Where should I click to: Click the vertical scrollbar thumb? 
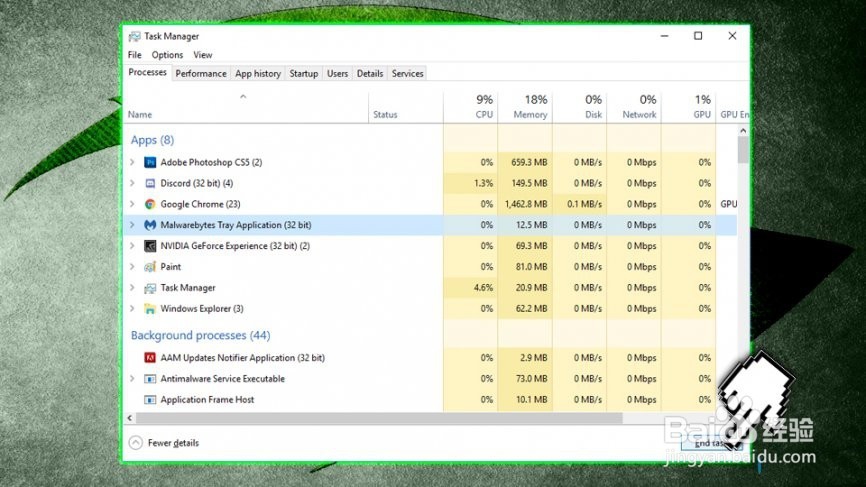[x=743, y=150]
